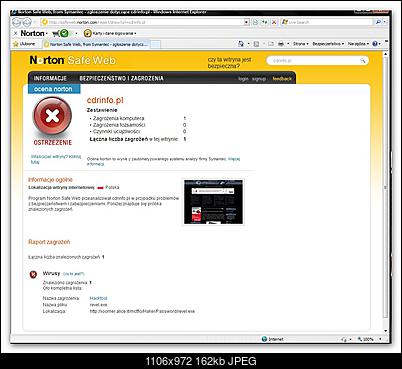Click the feedback link
The height and width of the screenshot is (369, 402).
pyautogui.click(x=282, y=79)
